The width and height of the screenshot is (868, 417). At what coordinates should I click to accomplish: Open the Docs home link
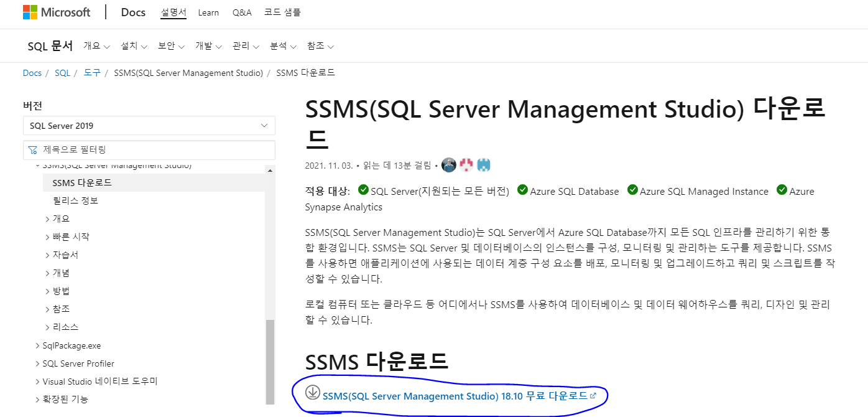click(x=133, y=12)
